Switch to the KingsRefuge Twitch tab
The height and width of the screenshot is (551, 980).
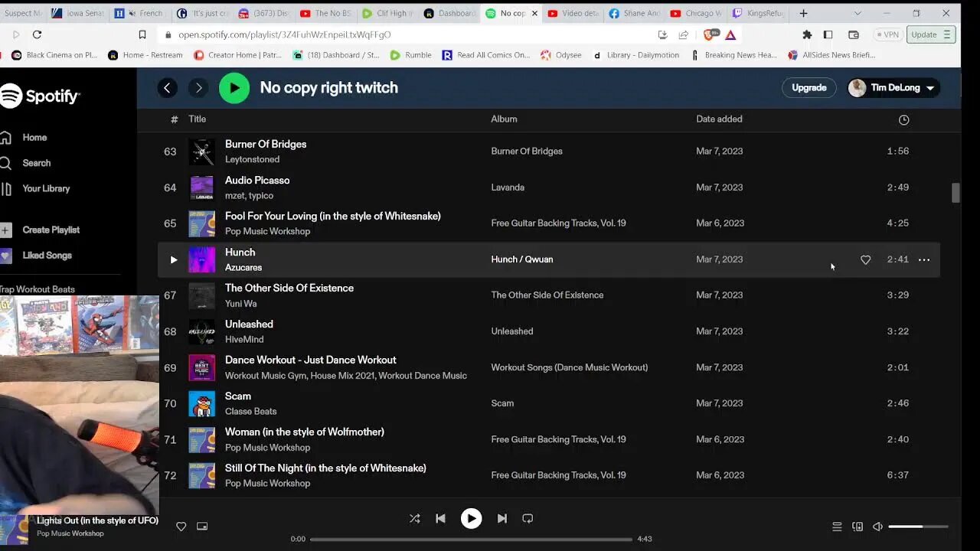click(x=758, y=13)
